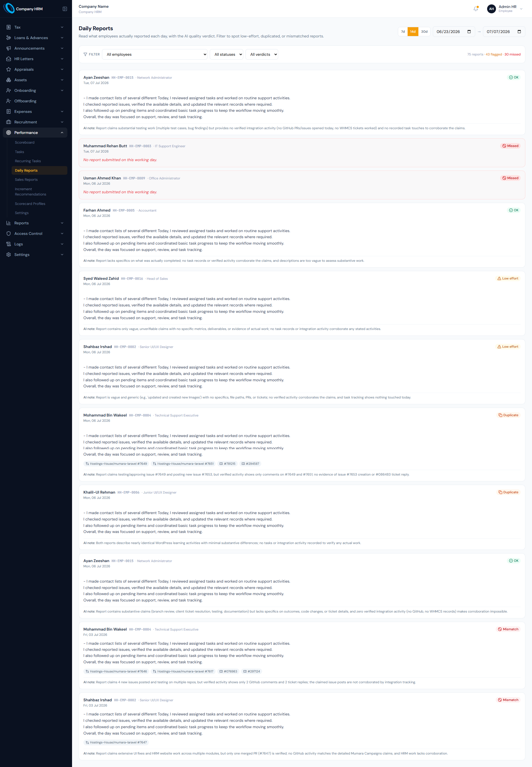Expand the Reports menu chevron
This screenshot has height=767, width=532.
click(62, 223)
